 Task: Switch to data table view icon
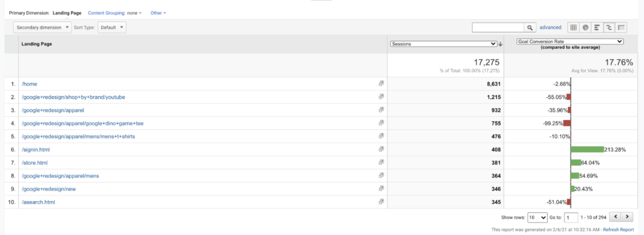(574, 28)
